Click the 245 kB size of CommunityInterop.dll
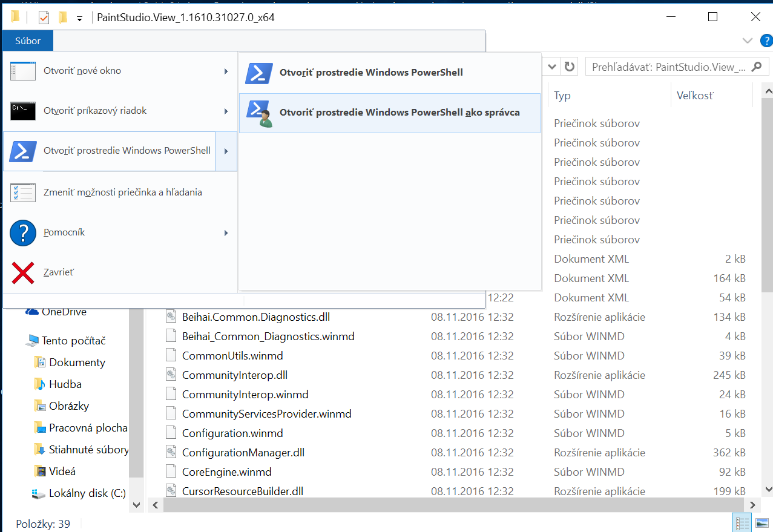773x532 pixels. click(x=729, y=375)
